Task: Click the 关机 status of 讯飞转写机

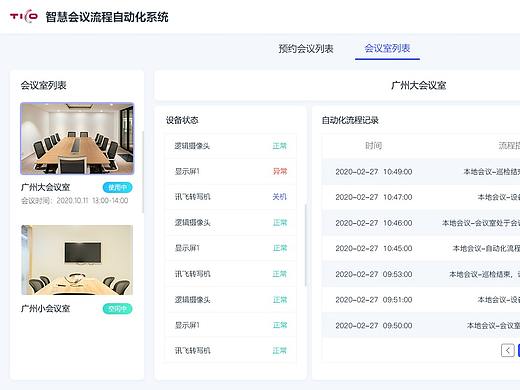Action: (280, 197)
